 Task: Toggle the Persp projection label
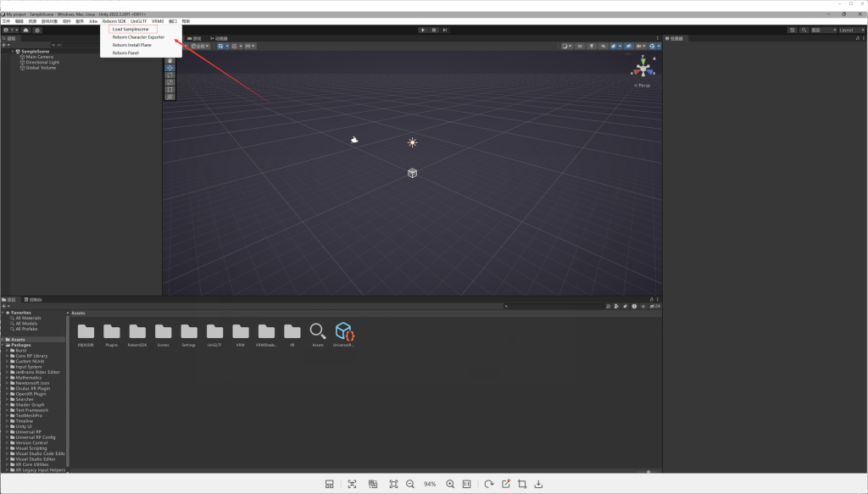[x=643, y=86]
